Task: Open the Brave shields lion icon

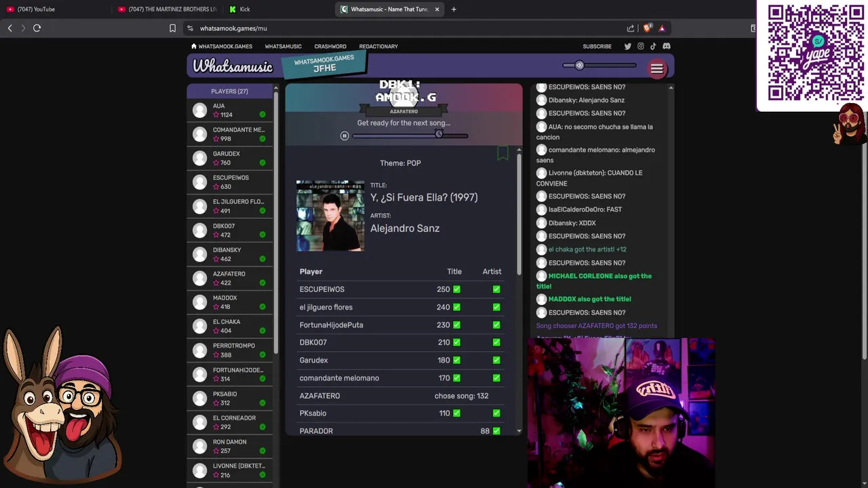Action: point(648,28)
